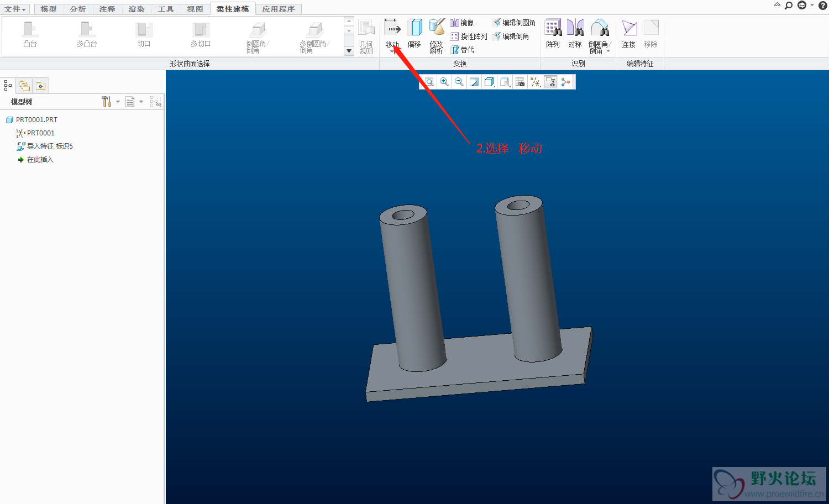Switch to the 工具 ribbon tab
The width and height of the screenshot is (829, 504).
pyautogui.click(x=166, y=9)
